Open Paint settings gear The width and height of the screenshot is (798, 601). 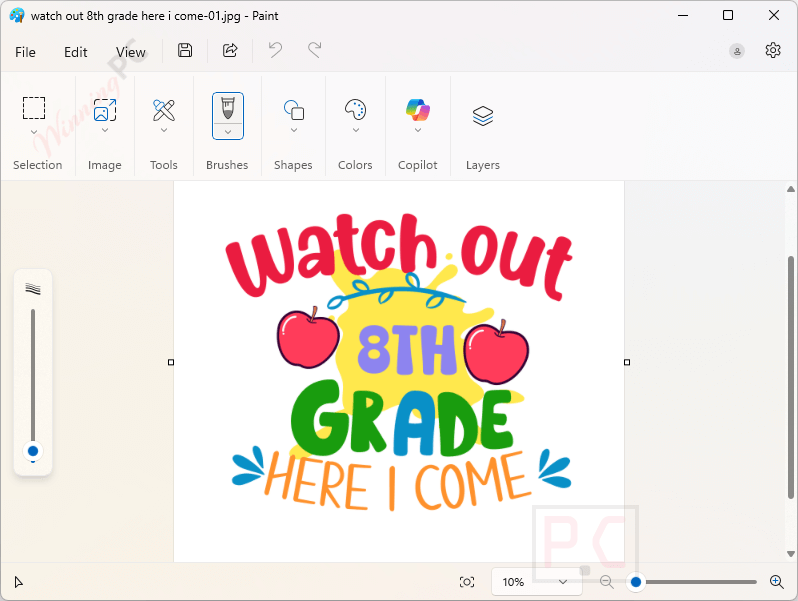[x=773, y=50]
